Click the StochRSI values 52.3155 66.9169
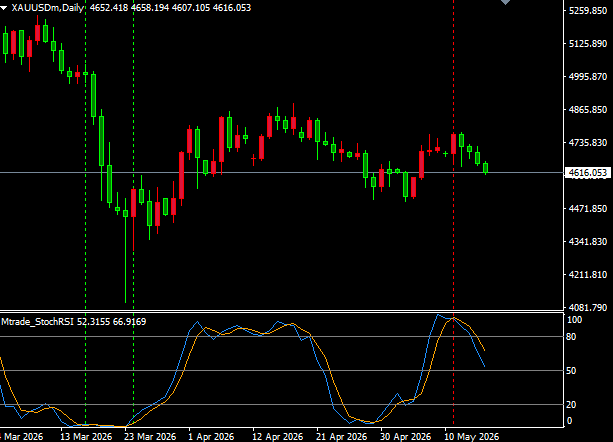The image size is (613, 442). pos(111,322)
